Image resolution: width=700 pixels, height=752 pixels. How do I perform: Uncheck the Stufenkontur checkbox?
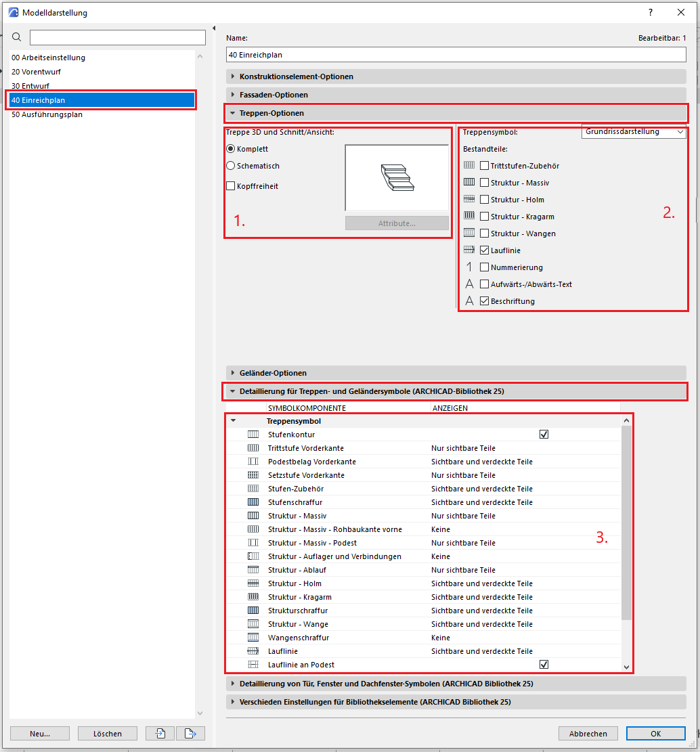[544, 435]
